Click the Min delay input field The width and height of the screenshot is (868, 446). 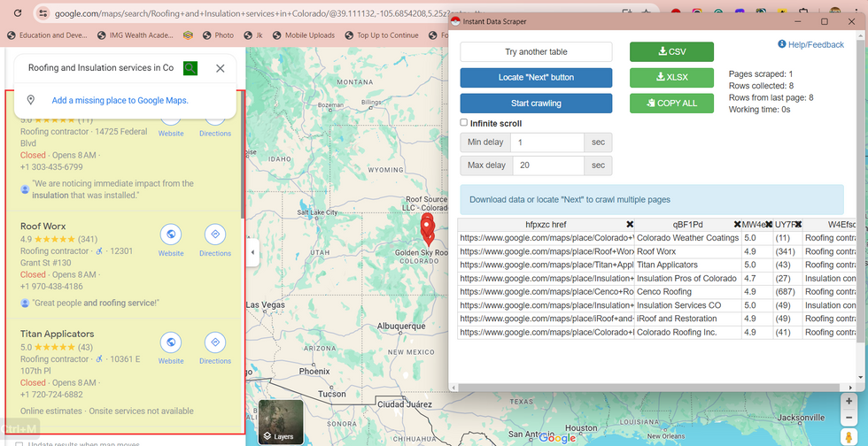[547, 142]
